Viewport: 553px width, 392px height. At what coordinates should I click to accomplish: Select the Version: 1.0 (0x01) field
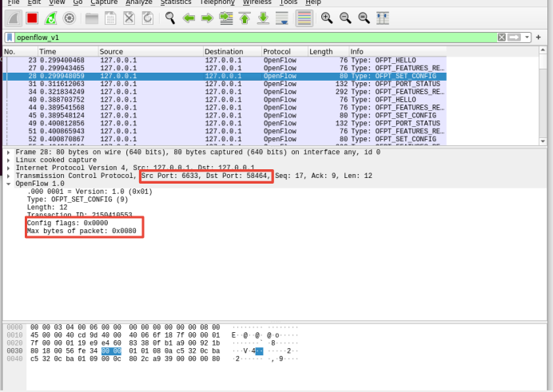point(90,192)
